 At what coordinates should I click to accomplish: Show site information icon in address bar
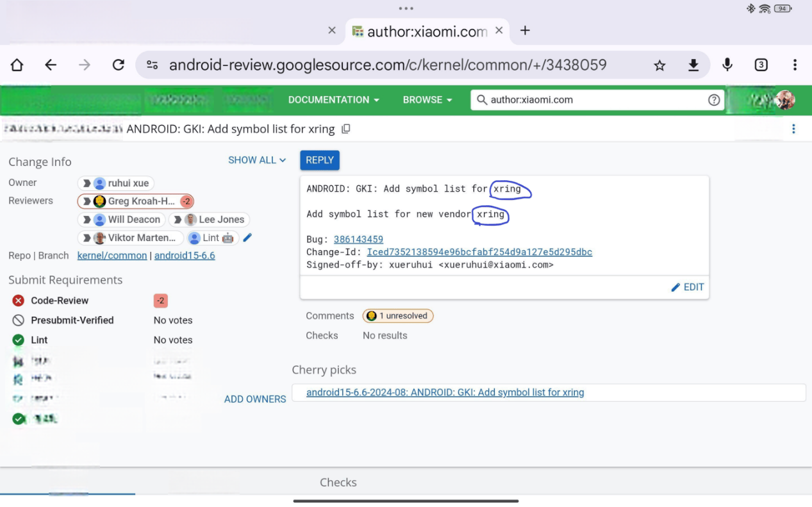click(152, 65)
